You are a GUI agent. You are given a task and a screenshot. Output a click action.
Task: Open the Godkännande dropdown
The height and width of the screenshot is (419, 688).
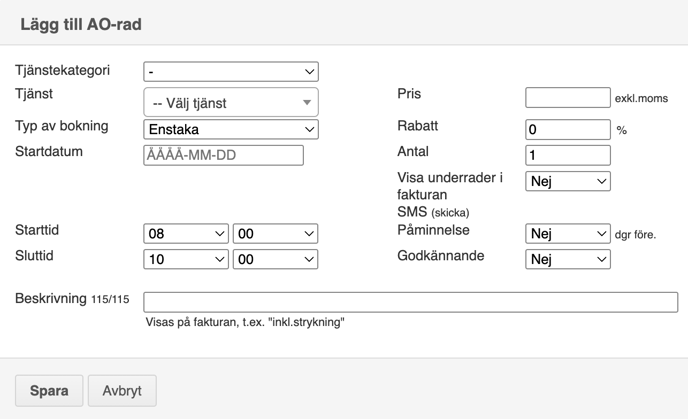point(568,259)
